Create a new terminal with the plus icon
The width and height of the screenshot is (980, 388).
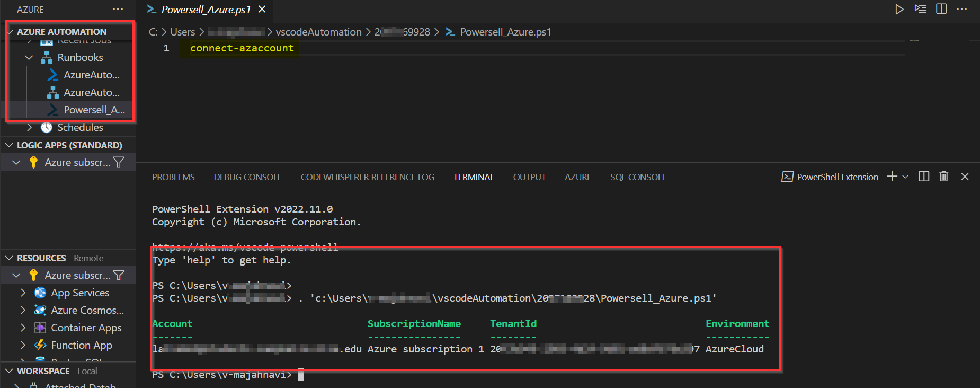[x=892, y=177]
